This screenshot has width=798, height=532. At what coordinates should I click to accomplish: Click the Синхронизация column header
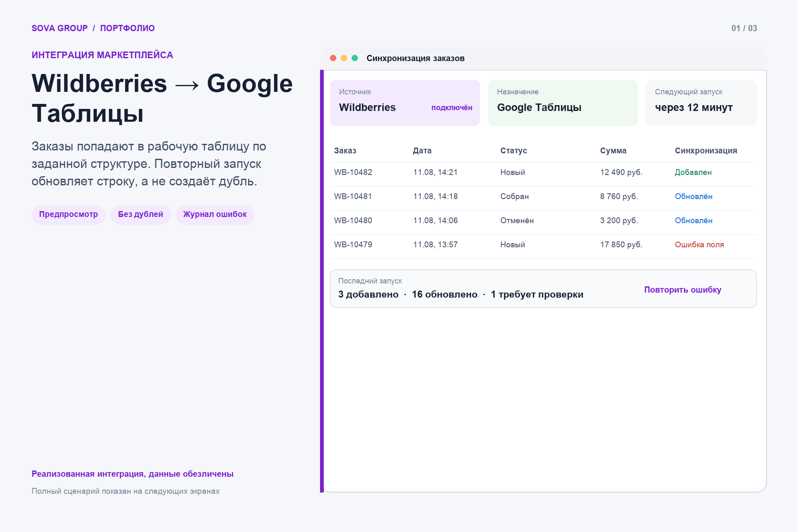point(706,150)
